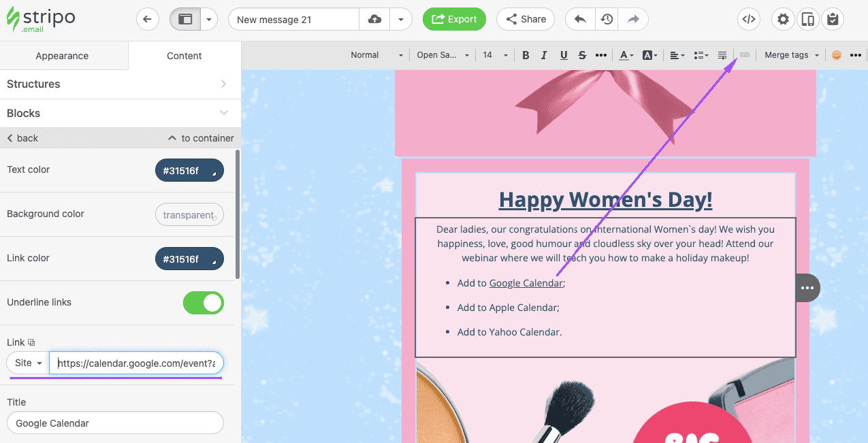Open the mobile device preview
The width and height of the screenshot is (868, 443).
(x=807, y=19)
